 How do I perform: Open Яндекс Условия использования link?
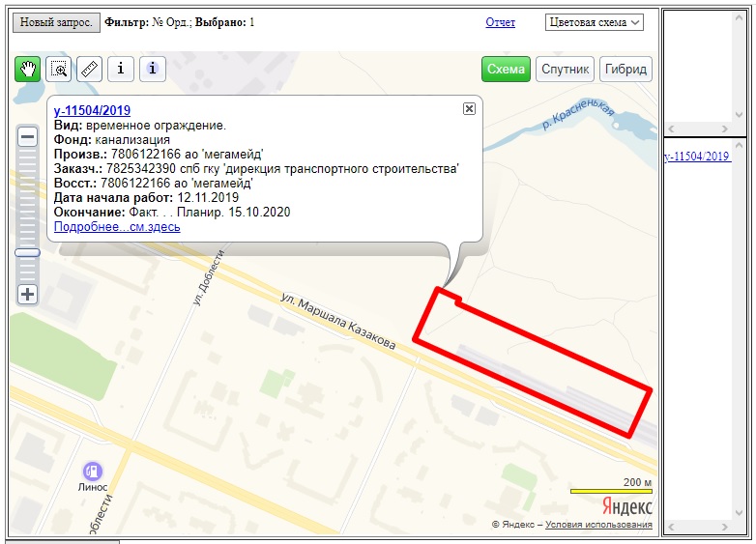(x=598, y=525)
